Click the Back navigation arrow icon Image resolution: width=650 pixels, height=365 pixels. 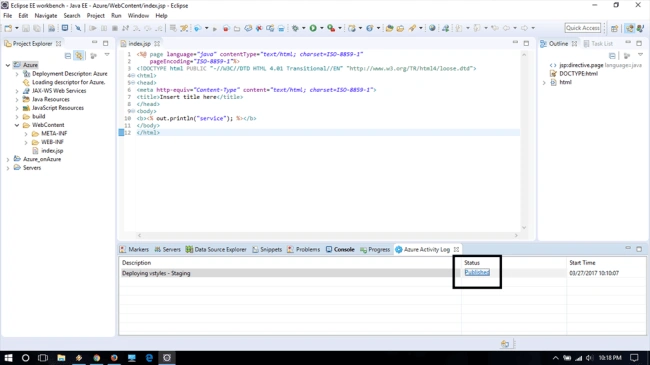[x=506, y=28]
